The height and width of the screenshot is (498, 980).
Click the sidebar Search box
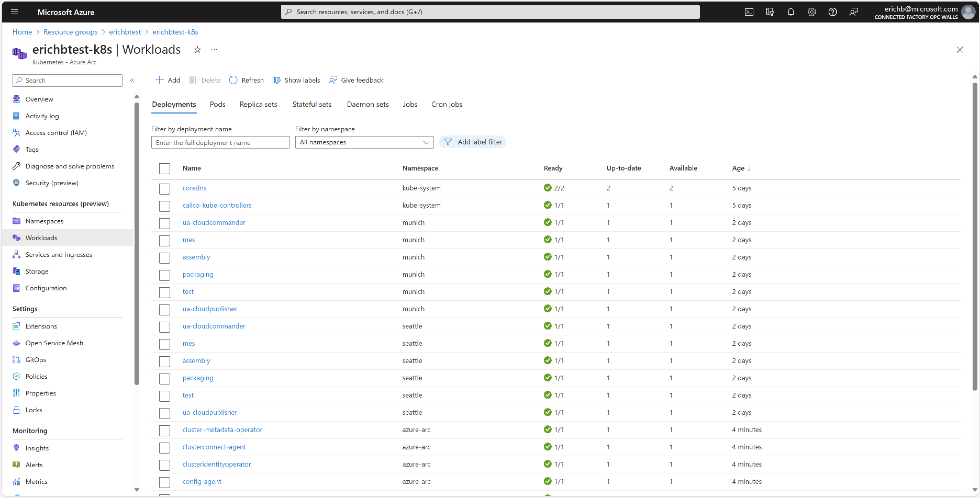(68, 81)
